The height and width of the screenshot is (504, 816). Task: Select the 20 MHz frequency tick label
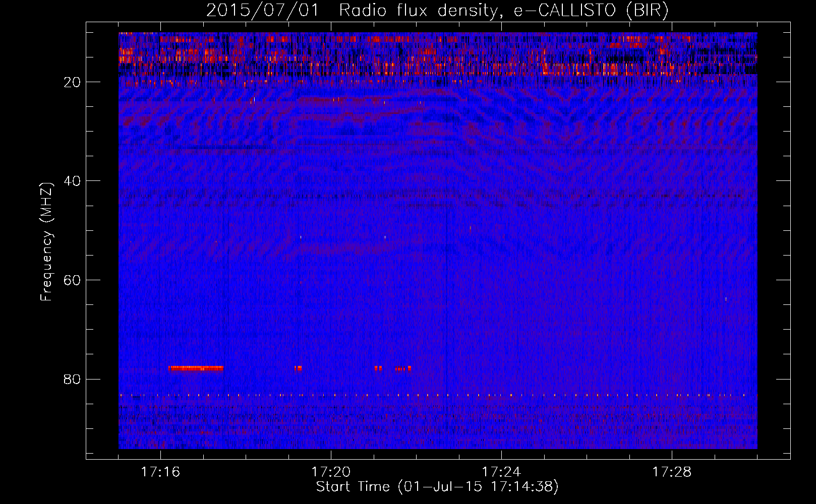[x=72, y=82]
